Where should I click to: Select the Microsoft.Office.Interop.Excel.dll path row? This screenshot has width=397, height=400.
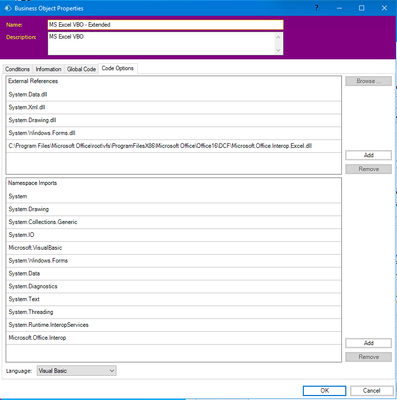tap(174, 146)
